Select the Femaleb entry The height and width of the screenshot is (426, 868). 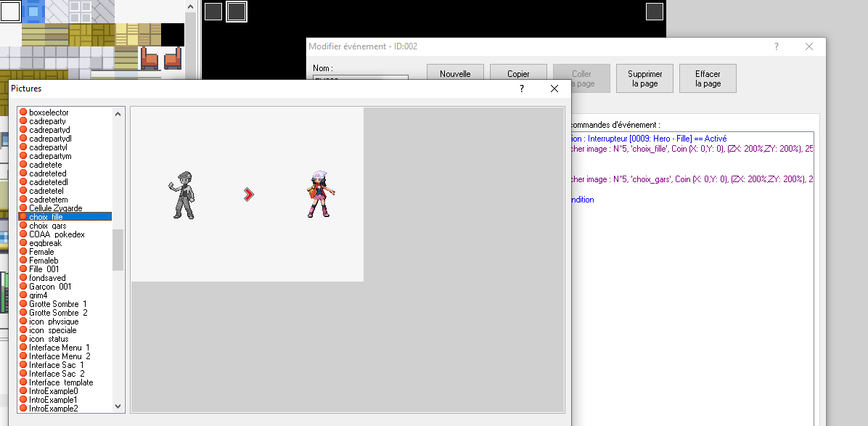coord(44,261)
